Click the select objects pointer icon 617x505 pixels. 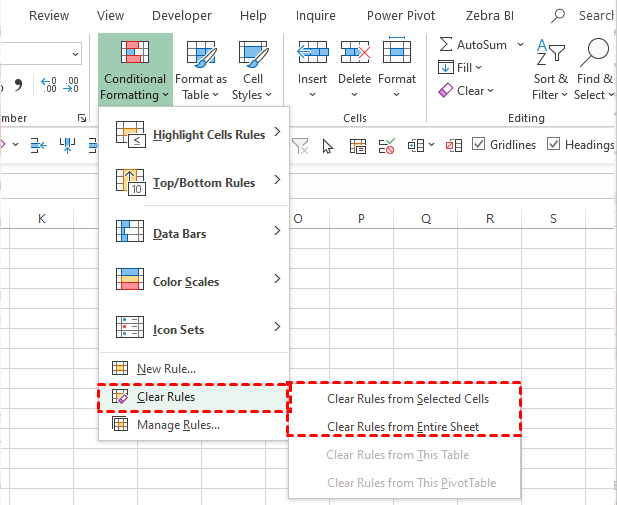[327, 146]
